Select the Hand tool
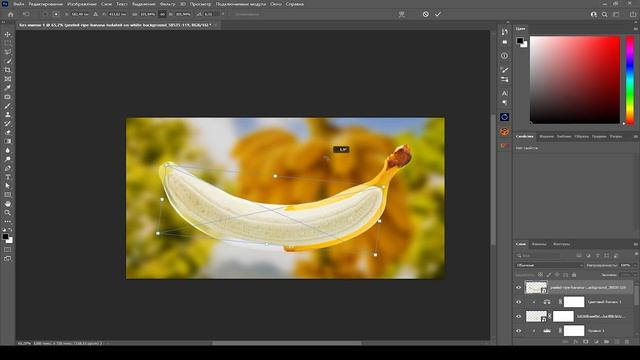Viewport: 640px width, 360px height. 7,204
